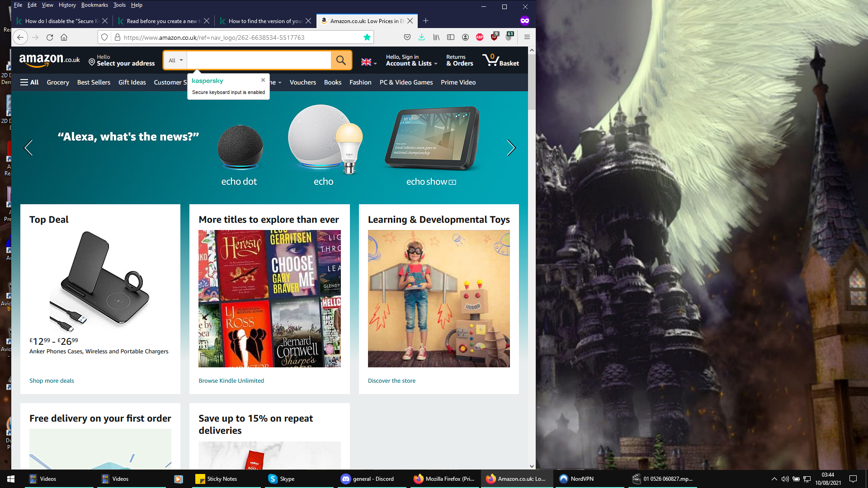
Task: Click Browse Kindle Unlimited link
Action: (231, 381)
